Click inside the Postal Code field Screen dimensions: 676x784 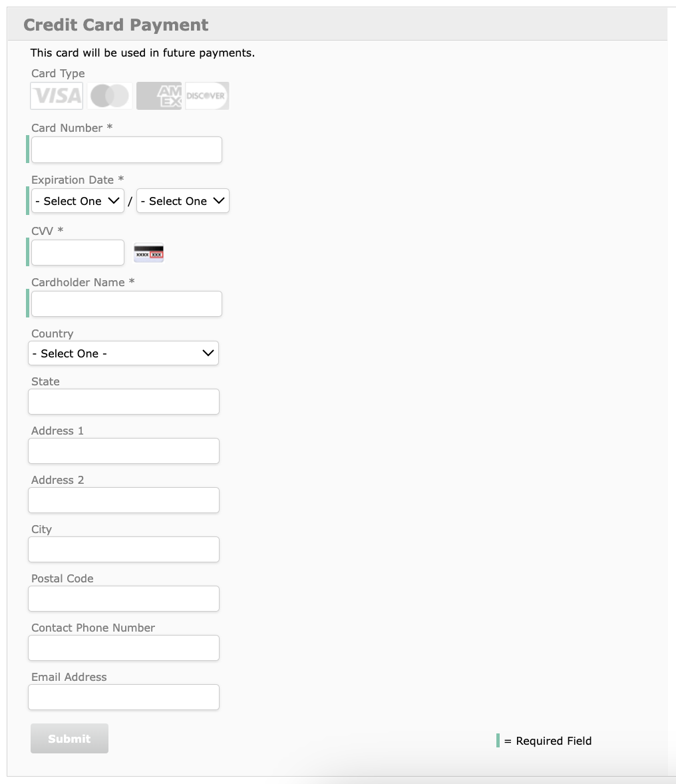(x=123, y=598)
